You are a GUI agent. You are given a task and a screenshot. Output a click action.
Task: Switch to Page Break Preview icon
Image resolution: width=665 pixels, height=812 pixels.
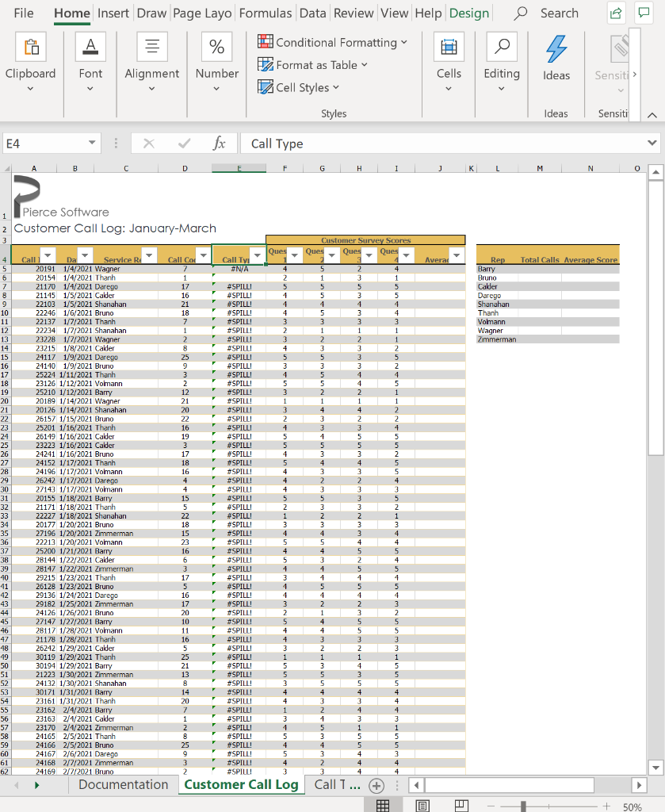[x=461, y=806]
